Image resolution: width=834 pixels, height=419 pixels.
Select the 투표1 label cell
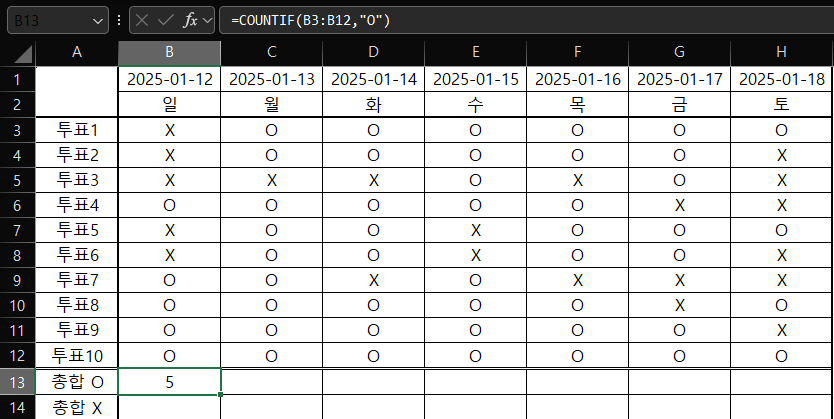pos(77,130)
